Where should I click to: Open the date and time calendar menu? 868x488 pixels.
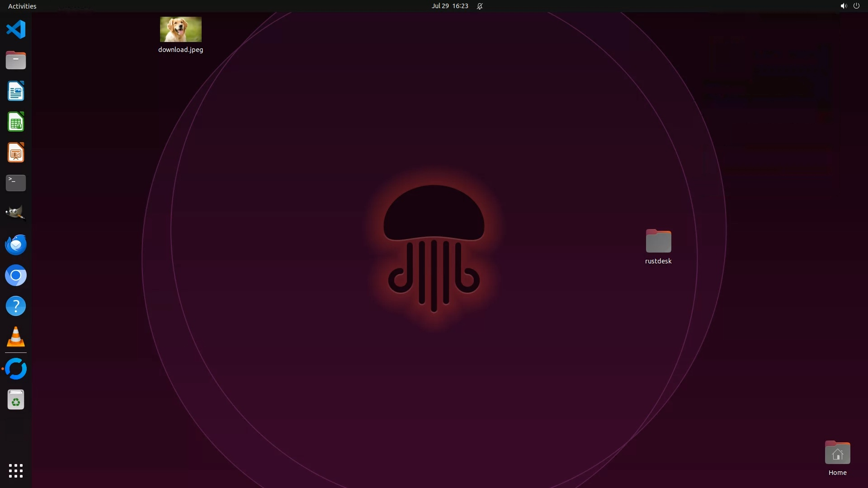click(x=449, y=6)
